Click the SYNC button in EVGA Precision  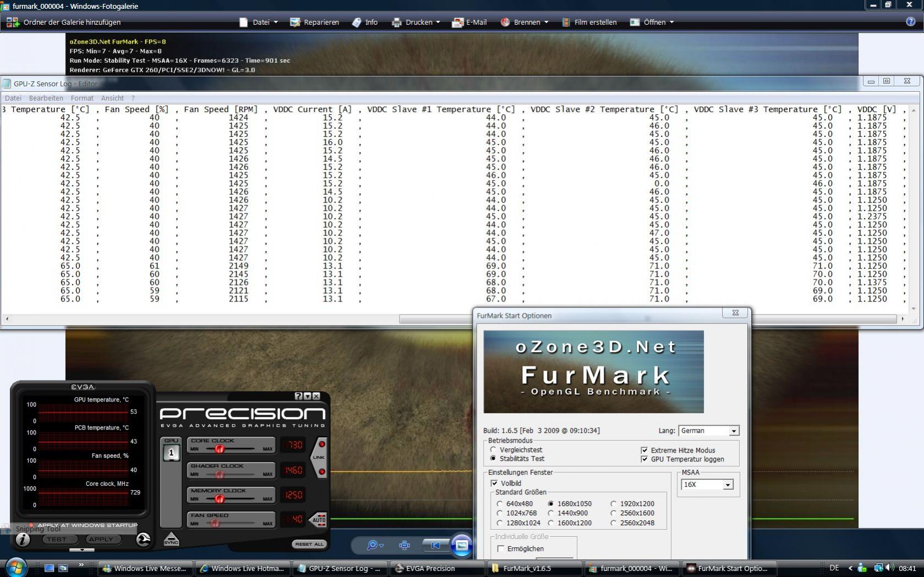coord(171,539)
